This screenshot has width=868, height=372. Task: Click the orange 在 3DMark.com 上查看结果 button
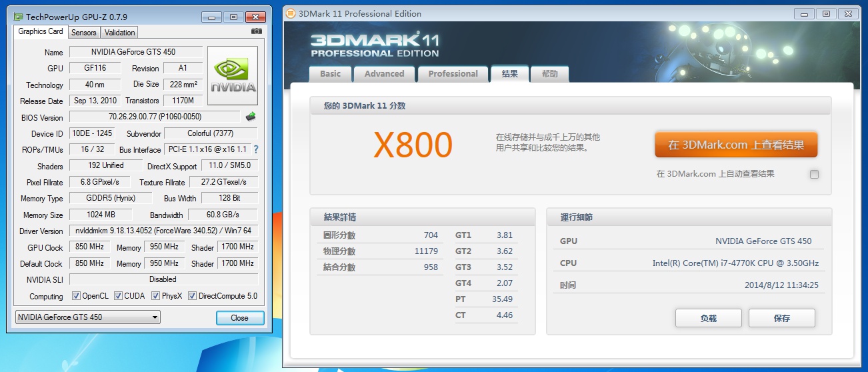736,145
